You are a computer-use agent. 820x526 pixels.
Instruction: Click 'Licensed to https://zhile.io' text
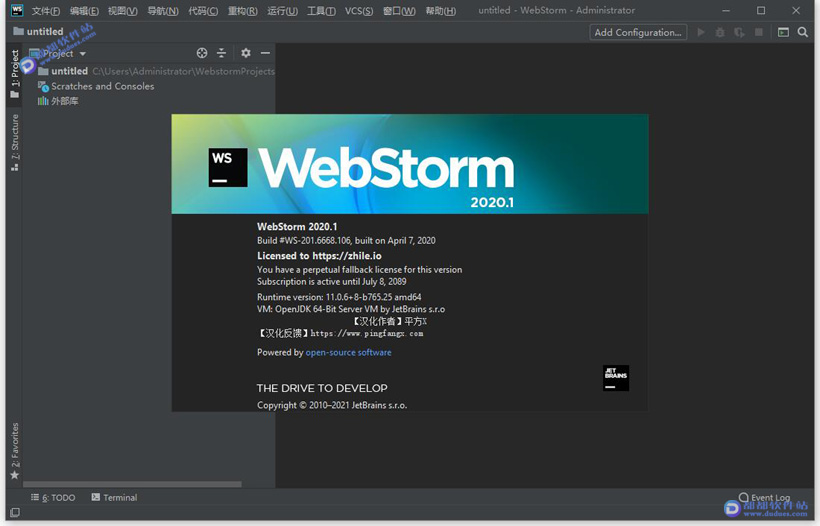pyautogui.click(x=319, y=256)
